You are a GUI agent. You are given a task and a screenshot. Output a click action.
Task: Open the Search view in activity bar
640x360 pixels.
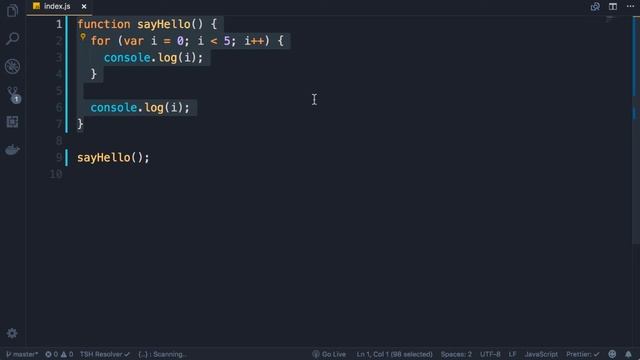(x=13, y=39)
